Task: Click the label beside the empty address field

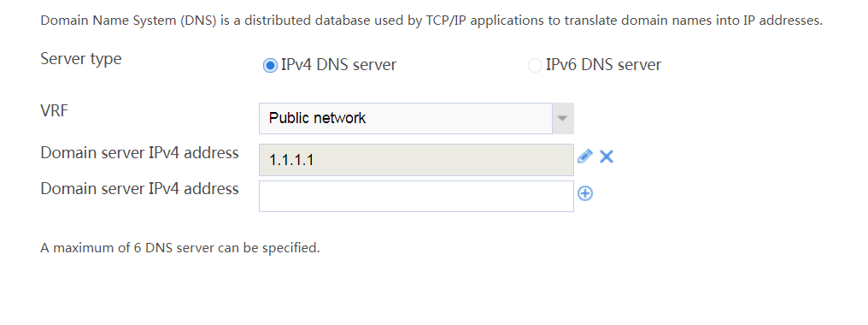Action: point(139,188)
